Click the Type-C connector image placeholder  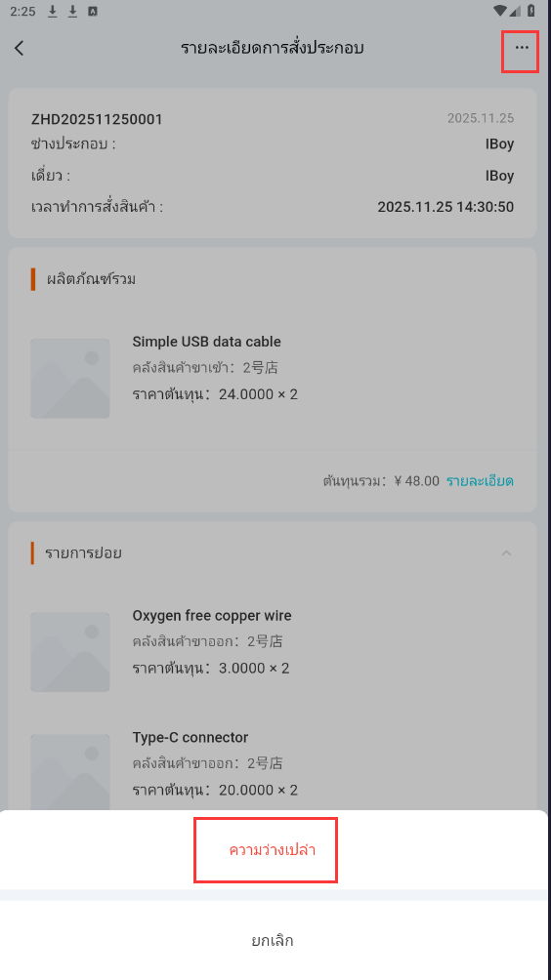point(70,772)
